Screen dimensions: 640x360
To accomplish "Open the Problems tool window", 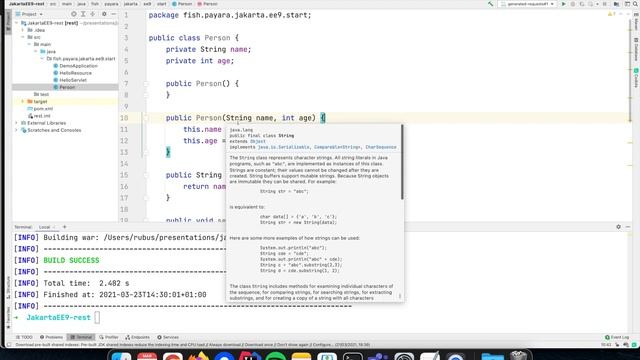I will click(x=51, y=337).
